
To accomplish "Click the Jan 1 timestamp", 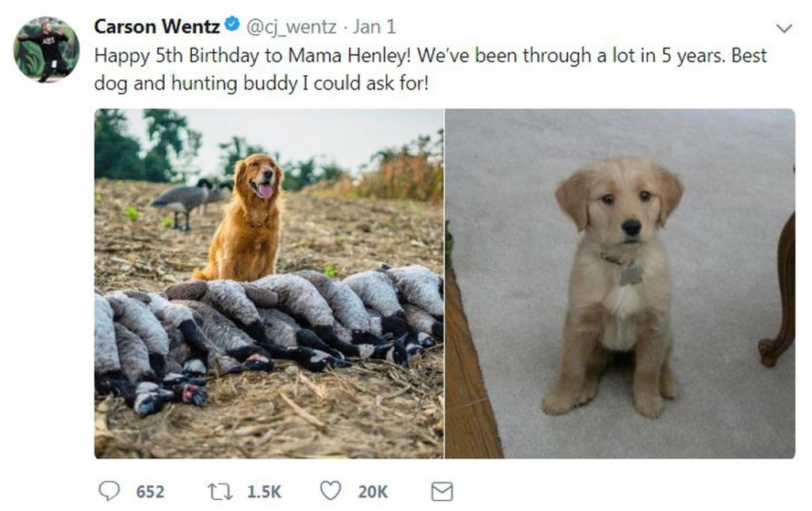I will click(x=374, y=26).
